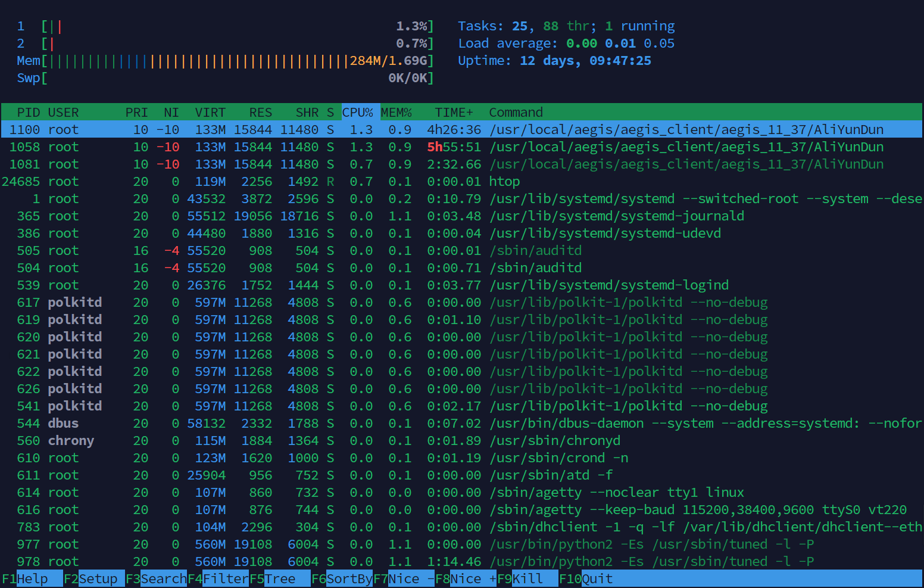Select the agetty ttyS0 PID 616 row
The height and width of the screenshot is (588, 924).
click(x=462, y=510)
